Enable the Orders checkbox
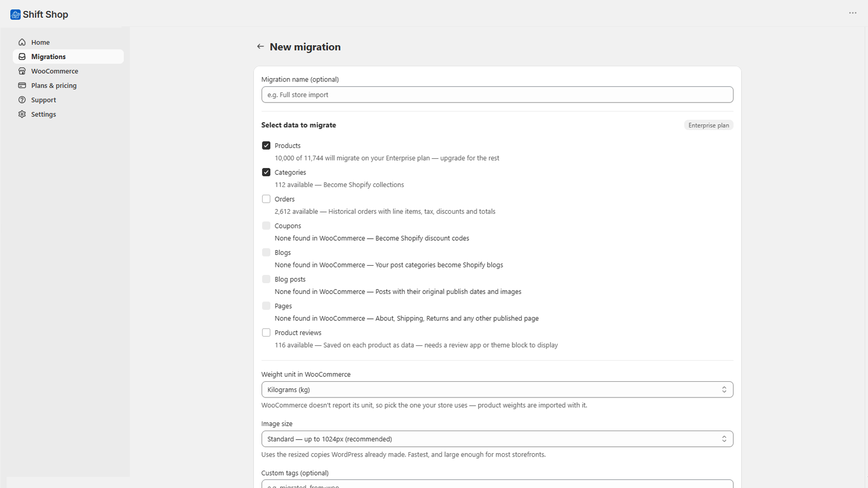868x488 pixels. pyautogui.click(x=266, y=199)
